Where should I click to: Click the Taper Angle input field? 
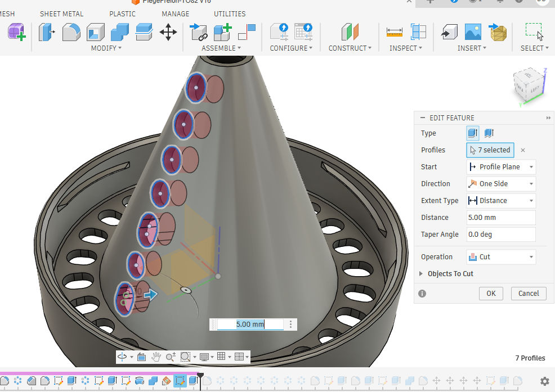pos(500,235)
